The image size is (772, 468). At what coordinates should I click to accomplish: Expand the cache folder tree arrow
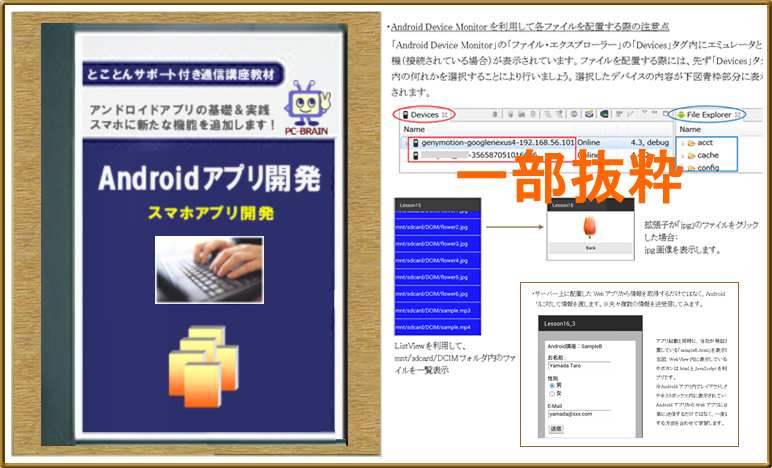click(x=682, y=156)
